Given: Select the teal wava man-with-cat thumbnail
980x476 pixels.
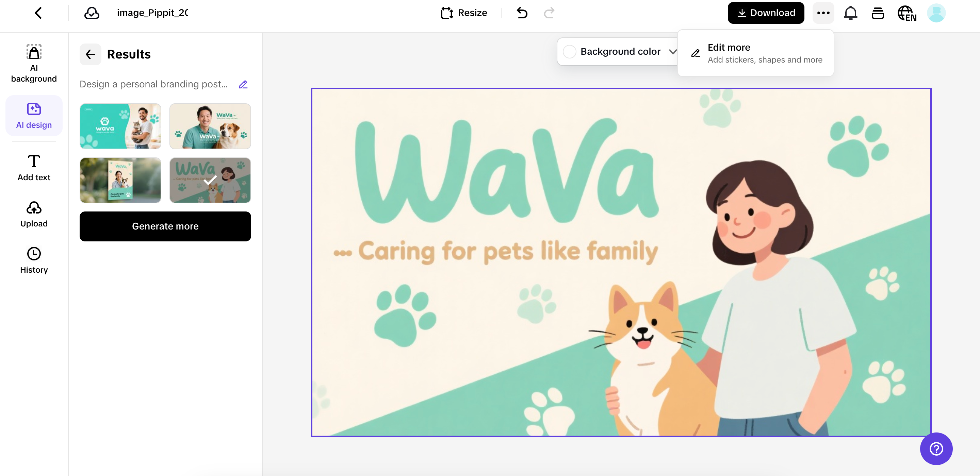Looking at the screenshot, I should click(120, 126).
